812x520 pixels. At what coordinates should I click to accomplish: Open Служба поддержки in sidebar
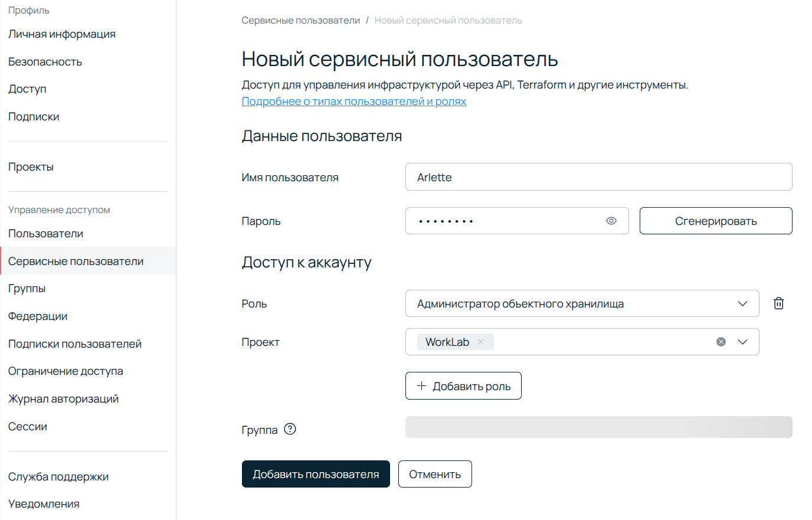click(58, 477)
